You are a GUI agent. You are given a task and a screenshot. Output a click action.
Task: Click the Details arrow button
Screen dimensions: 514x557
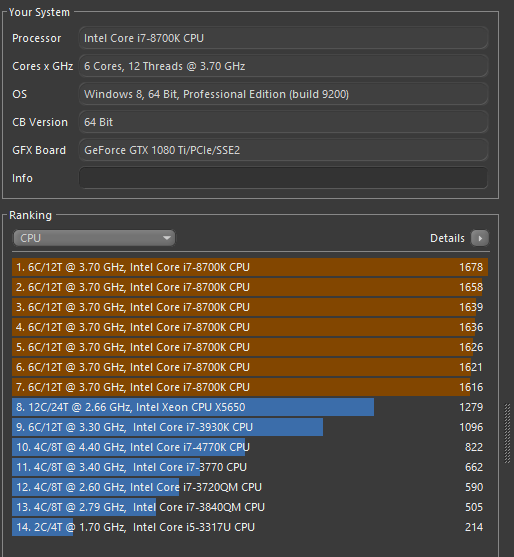pos(480,238)
